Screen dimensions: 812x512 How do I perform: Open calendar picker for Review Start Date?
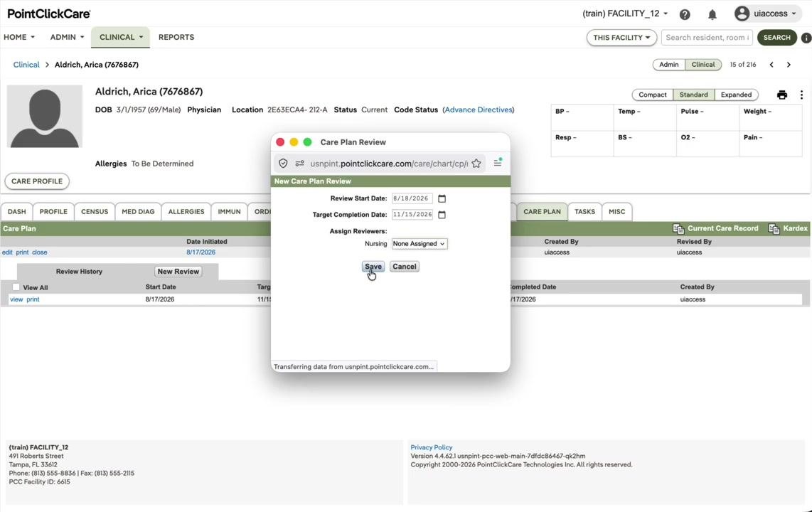click(x=442, y=198)
